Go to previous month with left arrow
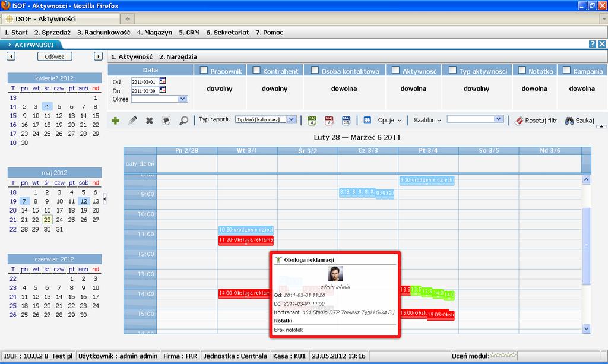The width and height of the screenshot is (608, 364). [x=11, y=56]
